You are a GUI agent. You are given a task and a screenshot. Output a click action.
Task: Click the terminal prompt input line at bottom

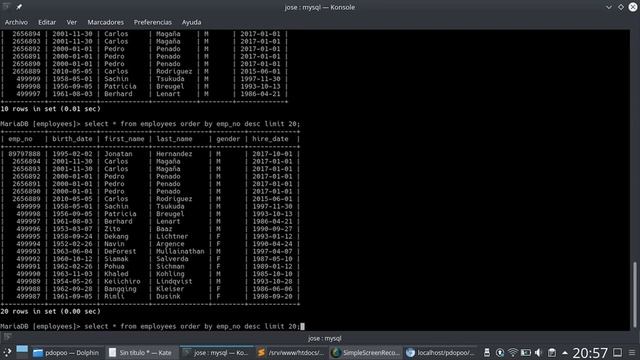coord(152,327)
